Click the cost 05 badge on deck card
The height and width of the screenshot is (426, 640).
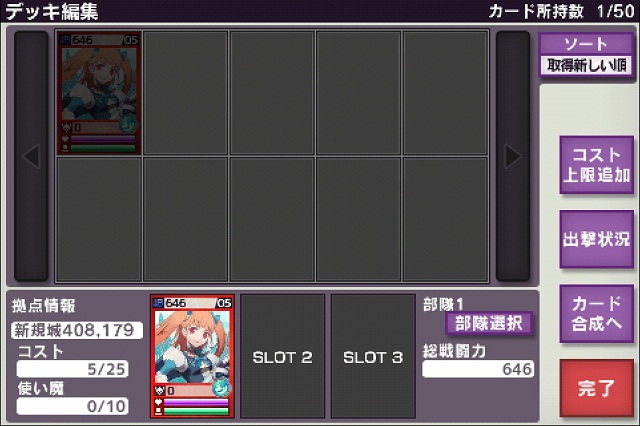(x=224, y=303)
